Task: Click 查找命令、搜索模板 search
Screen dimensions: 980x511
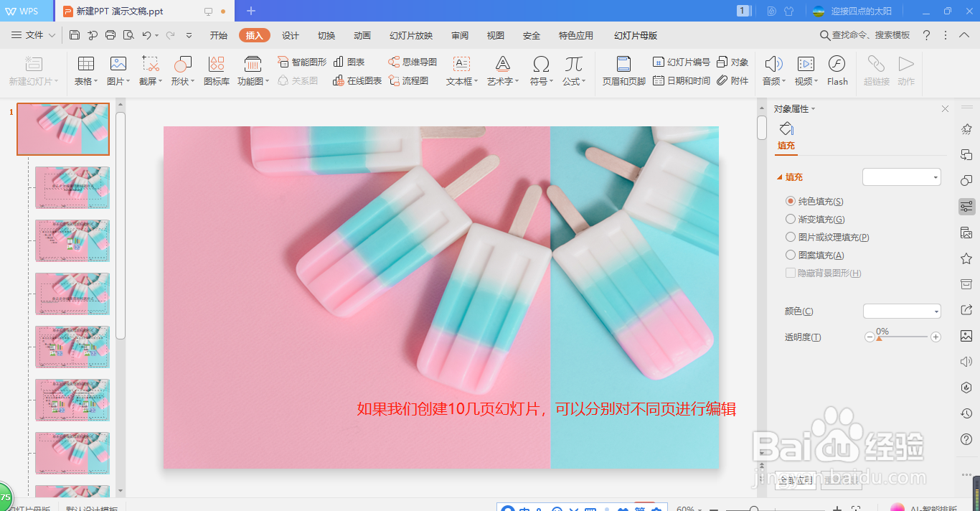Action: [865, 35]
